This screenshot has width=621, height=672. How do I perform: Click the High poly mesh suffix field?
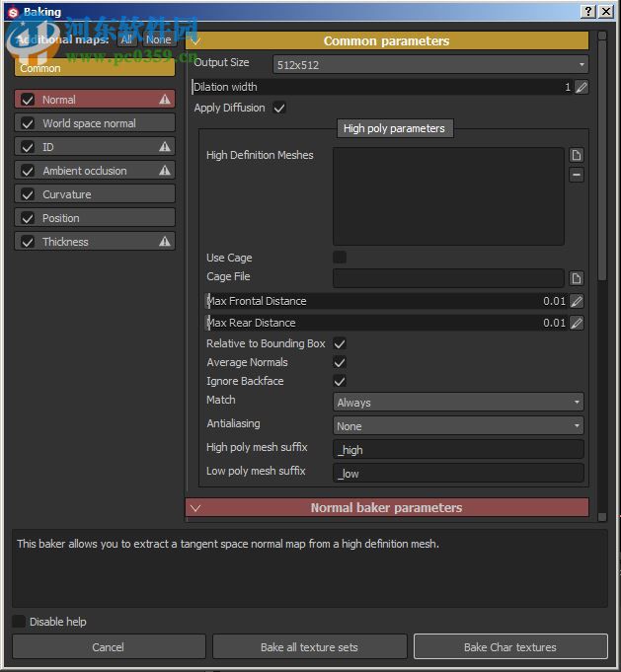(x=458, y=450)
